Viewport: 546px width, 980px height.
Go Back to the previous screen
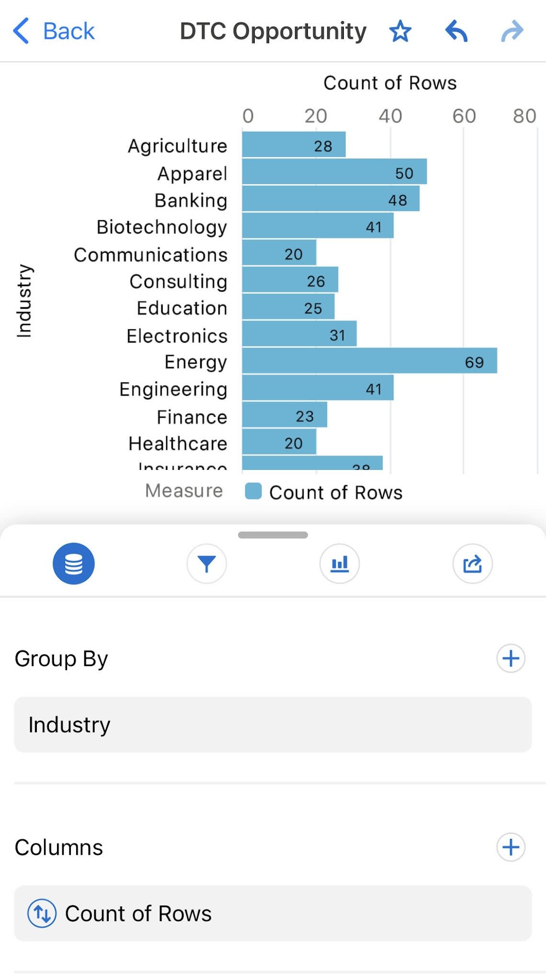tap(54, 31)
